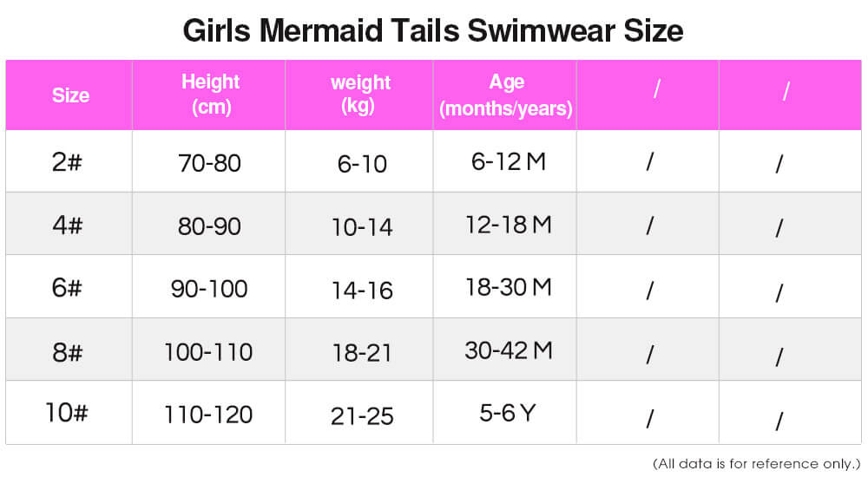
Task: Click the Height (cm) column header
Action: click(x=209, y=95)
